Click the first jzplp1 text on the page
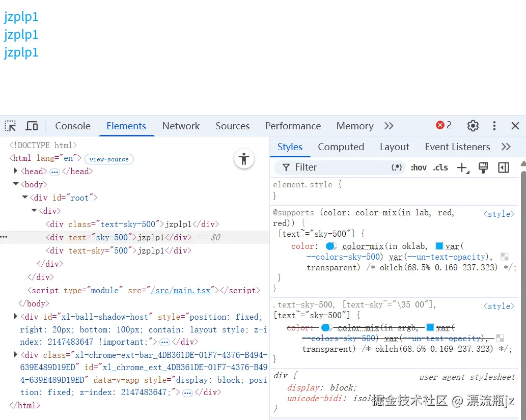Screen dimensions: 526x420 [x=21, y=17]
